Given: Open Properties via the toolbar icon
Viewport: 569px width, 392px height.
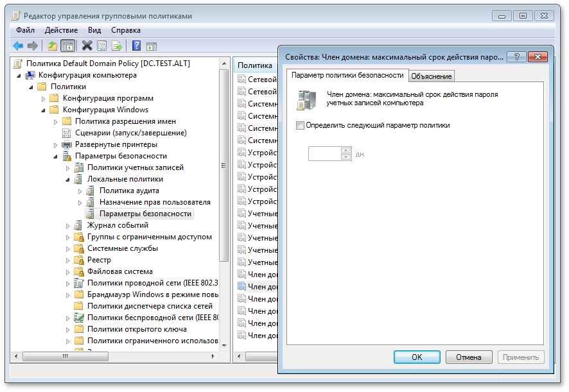Looking at the screenshot, I should pyautogui.click(x=102, y=46).
